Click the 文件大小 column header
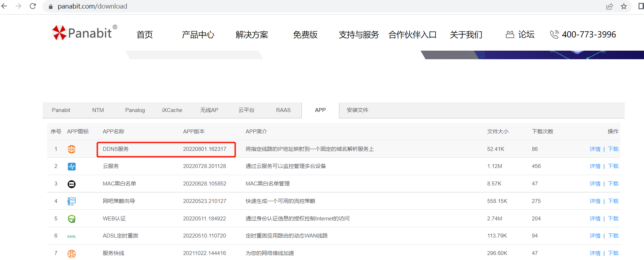 pos(498,132)
